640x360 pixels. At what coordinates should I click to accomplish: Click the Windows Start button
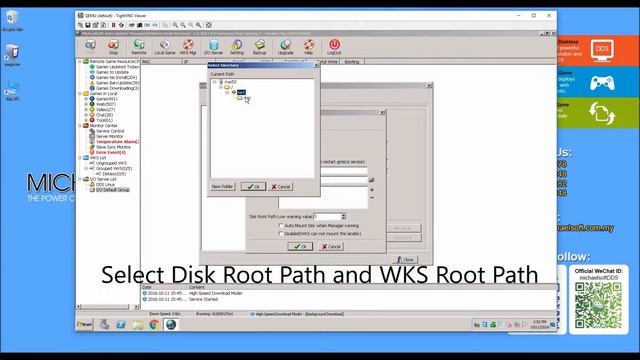point(84,324)
